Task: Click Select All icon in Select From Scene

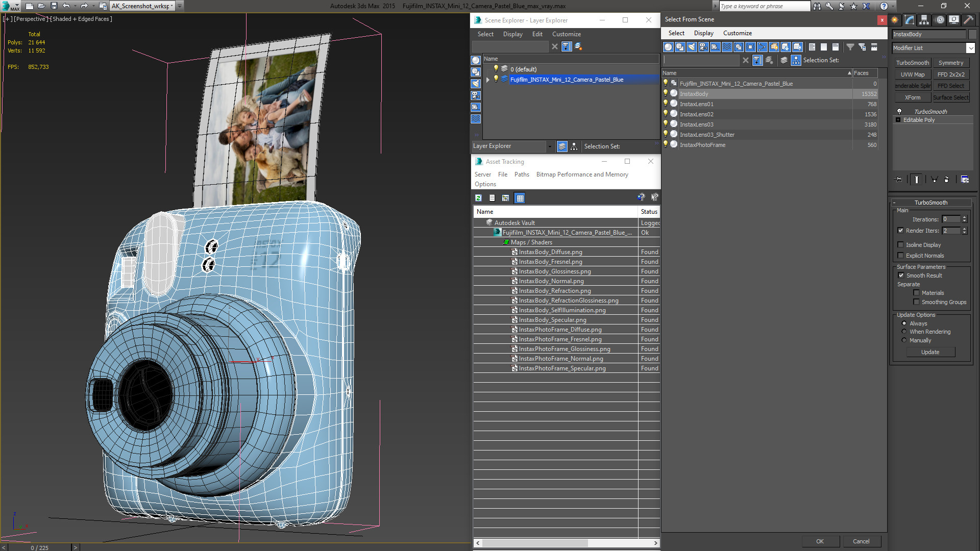Action: tap(812, 47)
